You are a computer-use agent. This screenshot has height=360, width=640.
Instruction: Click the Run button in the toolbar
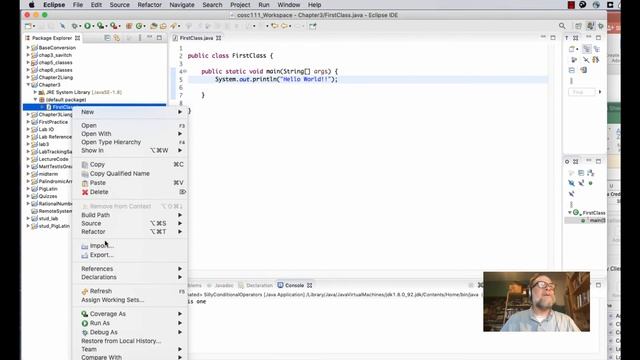(x=87, y=26)
